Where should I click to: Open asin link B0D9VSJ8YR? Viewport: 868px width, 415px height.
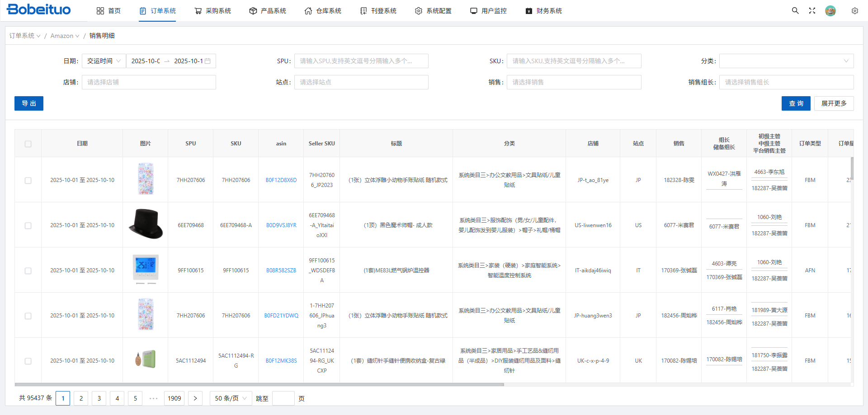(281, 225)
